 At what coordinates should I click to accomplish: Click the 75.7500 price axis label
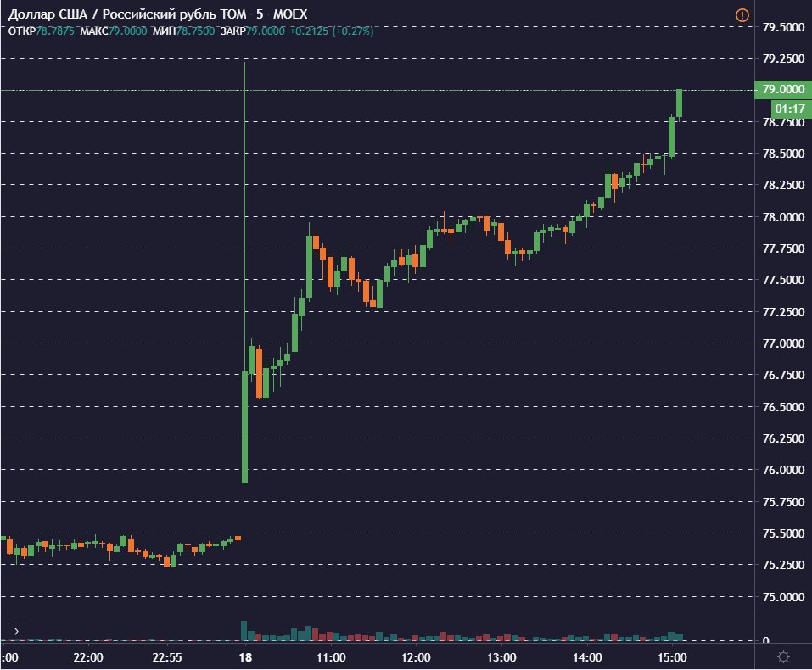tap(783, 502)
